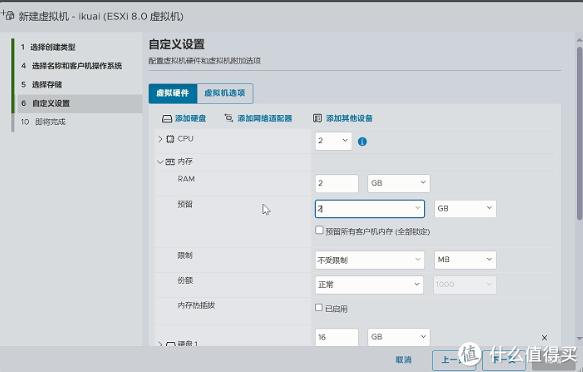Open the hard disk size GB dropdown
The height and width of the screenshot is (372, 583).
click(399, 337)
